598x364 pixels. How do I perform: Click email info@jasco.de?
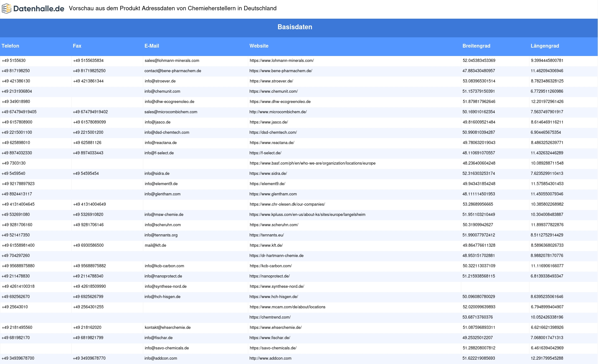point(158,122)
